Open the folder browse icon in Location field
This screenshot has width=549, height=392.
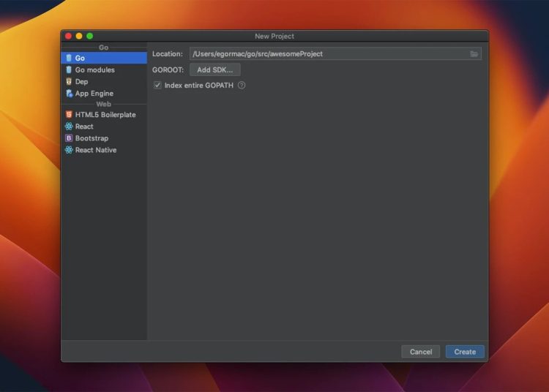tap(474, 54)
